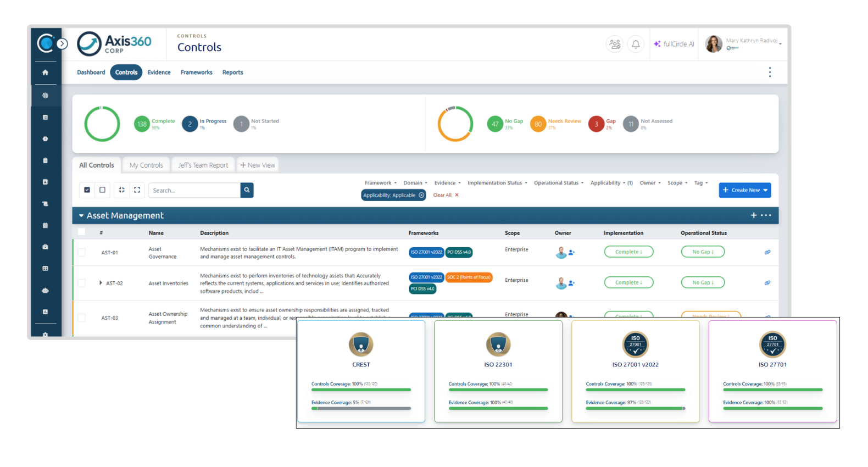Switch to the Dashboard tab
The width and height of the screenshot is (868, 467).
[x=91, y=73]
